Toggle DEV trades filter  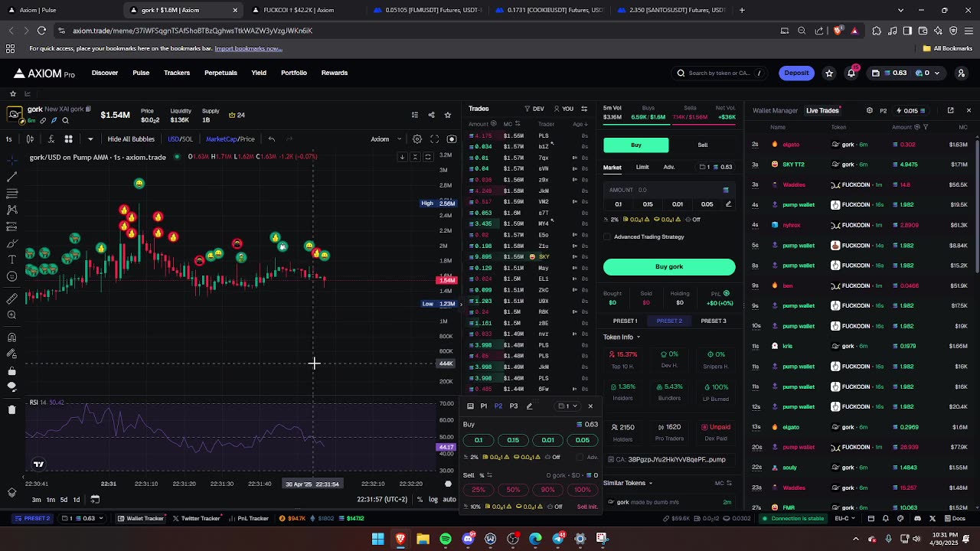pos(534,109)
